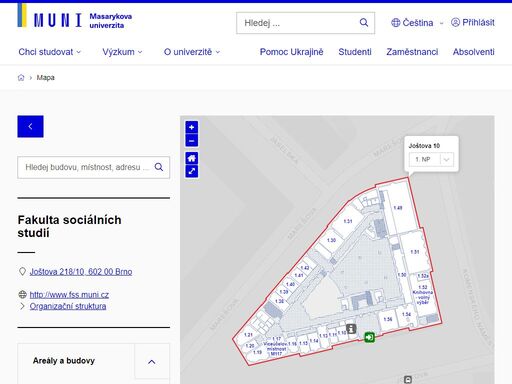Select room 1.20 on the map

pyautogui.click(x=250, y=346)
